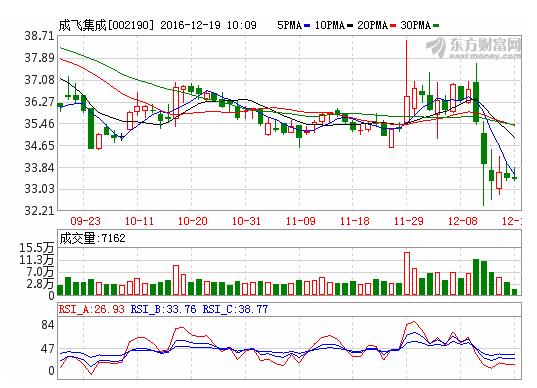The height and width of the screenshot is (388, 537).
Task: Click the 20PMA red legend marker
Action: pyautogui.click(x=393, y=26)
